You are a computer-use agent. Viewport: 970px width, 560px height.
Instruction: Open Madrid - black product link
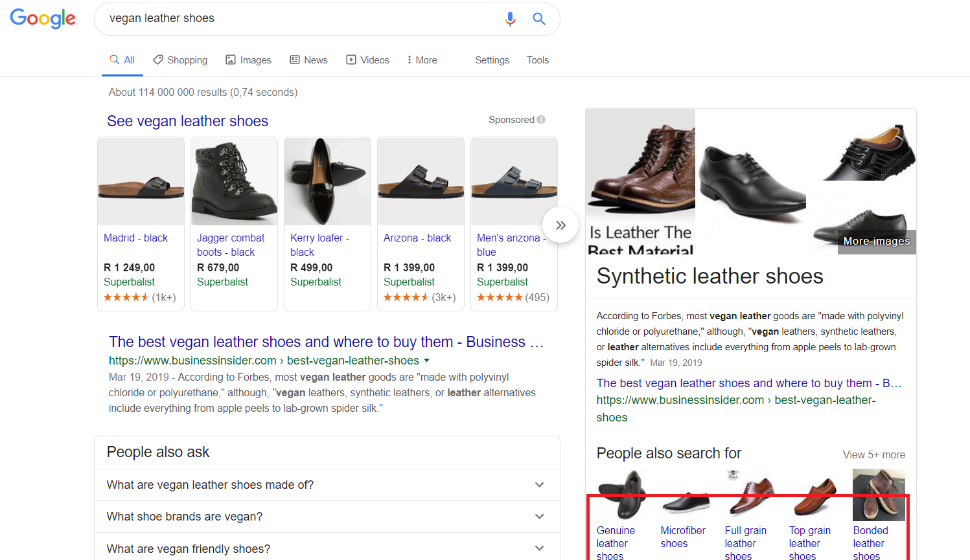135,238
